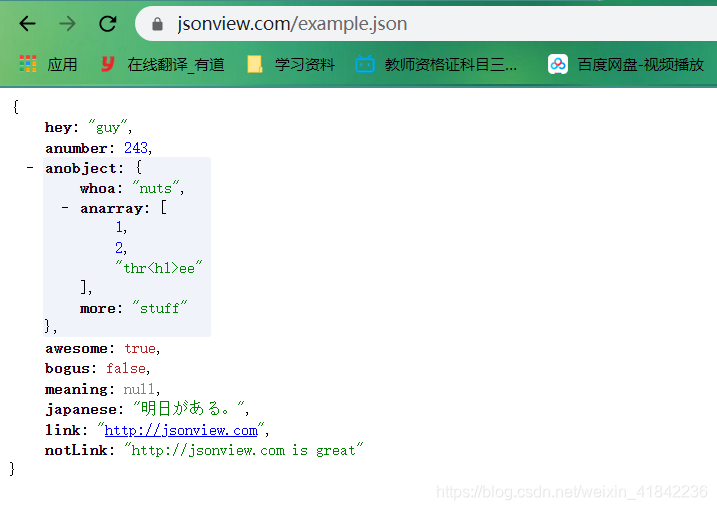The width and height of the screenshot is (717, 510).
Task: Click the yellow 学习资料 folder icon
Action: point(255,64)
